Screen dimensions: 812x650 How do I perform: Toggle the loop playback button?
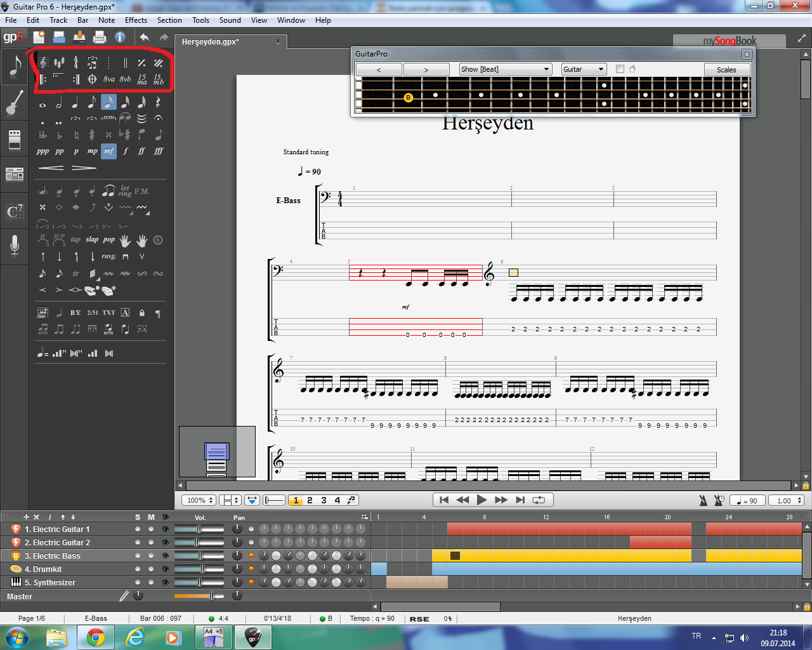coord(539,500)
